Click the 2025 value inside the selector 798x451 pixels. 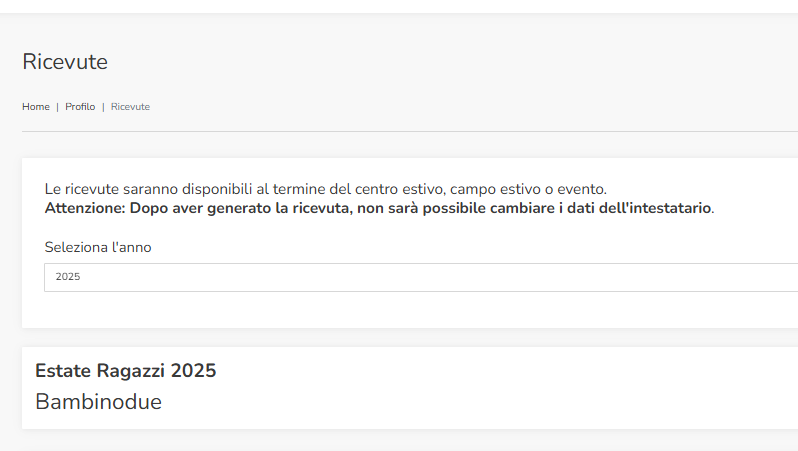(68, 277)
